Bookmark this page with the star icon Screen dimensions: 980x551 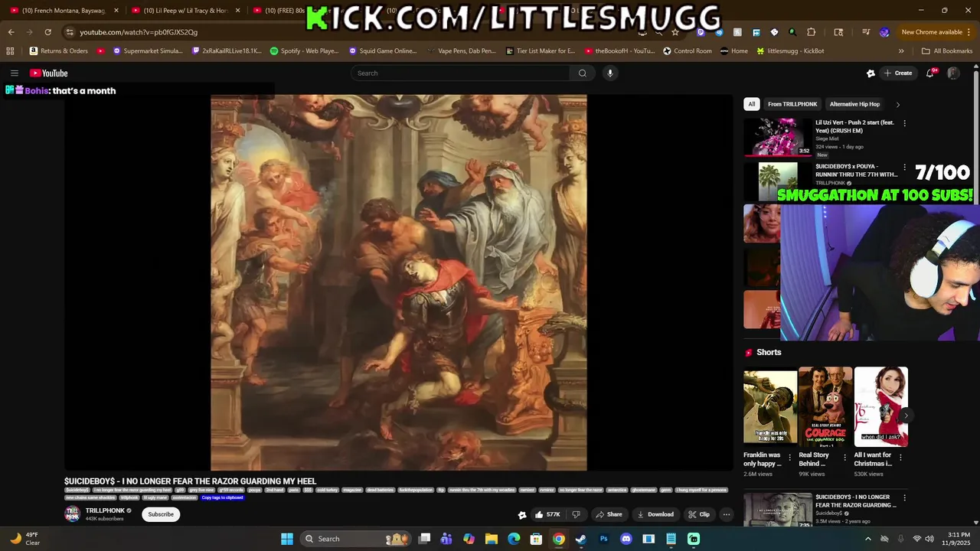click(675, 32)
